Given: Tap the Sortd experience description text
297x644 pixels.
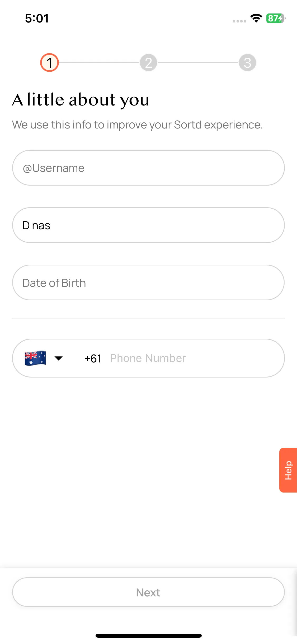Looking at the screenshot, I should tap(137, 125).
